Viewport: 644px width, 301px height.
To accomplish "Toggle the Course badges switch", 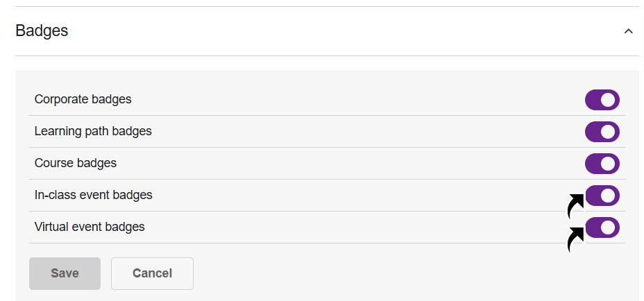I will (602, 164).
